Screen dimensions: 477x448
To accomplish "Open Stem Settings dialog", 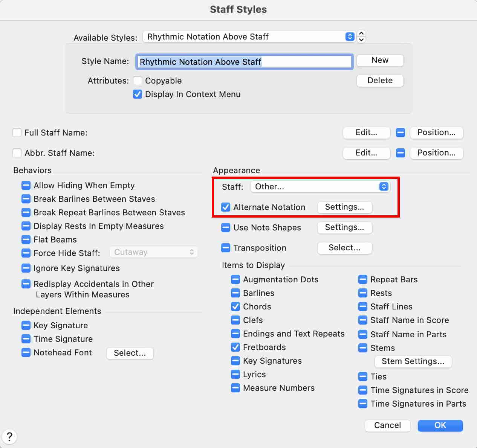I will pos(413,361).
